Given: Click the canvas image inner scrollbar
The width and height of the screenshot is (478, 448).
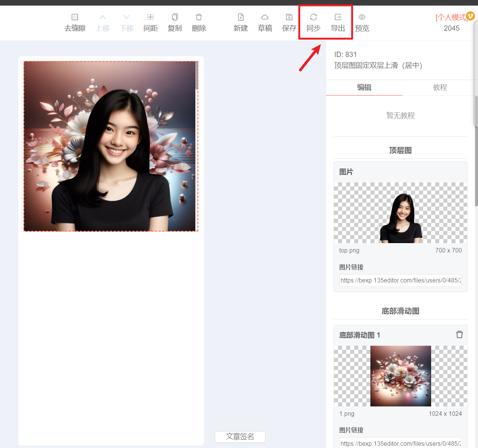Looking at the screenshot, I should point(197,75).
